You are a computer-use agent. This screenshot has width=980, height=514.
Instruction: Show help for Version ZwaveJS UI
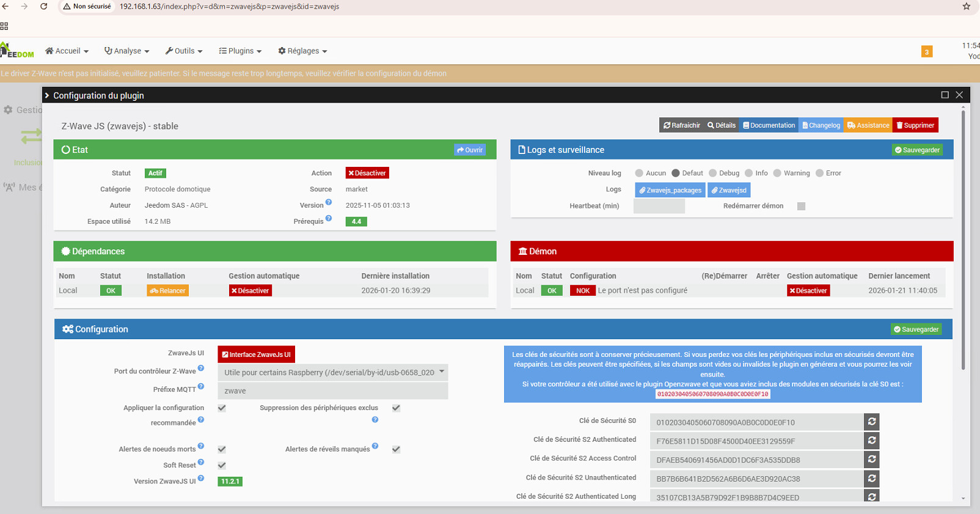pyautogui.click(x=201, y=479)
